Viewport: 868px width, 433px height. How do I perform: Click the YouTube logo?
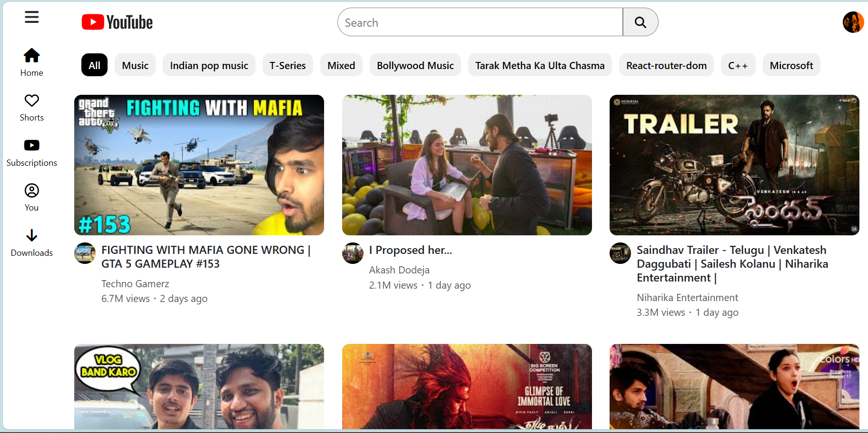(x=117, y=22)
